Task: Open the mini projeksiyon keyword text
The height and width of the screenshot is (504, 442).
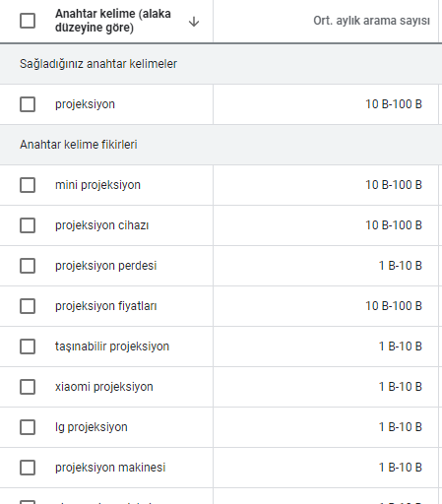Action: (x=97, y=185)
